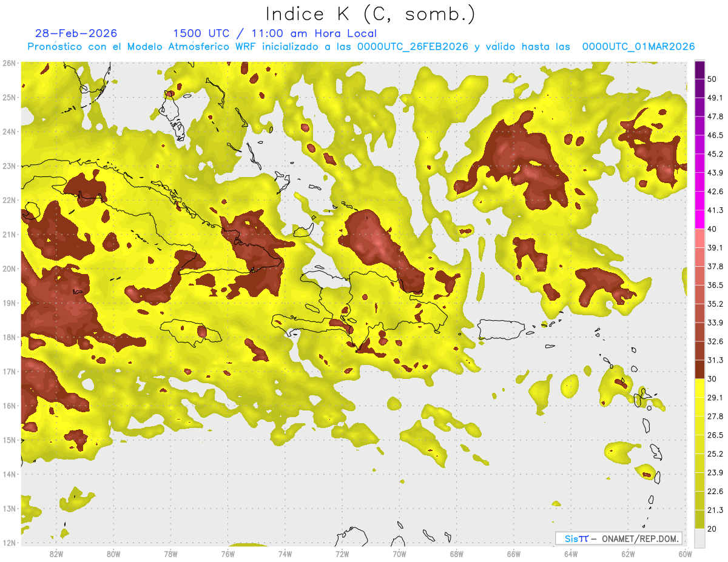Click the longitude label "66W"

[514, 554]
